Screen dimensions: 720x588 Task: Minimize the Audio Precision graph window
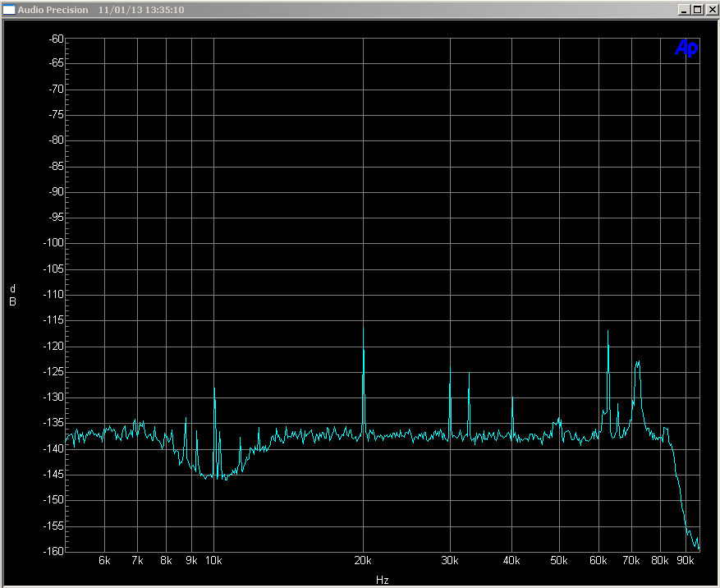point(684,10)
